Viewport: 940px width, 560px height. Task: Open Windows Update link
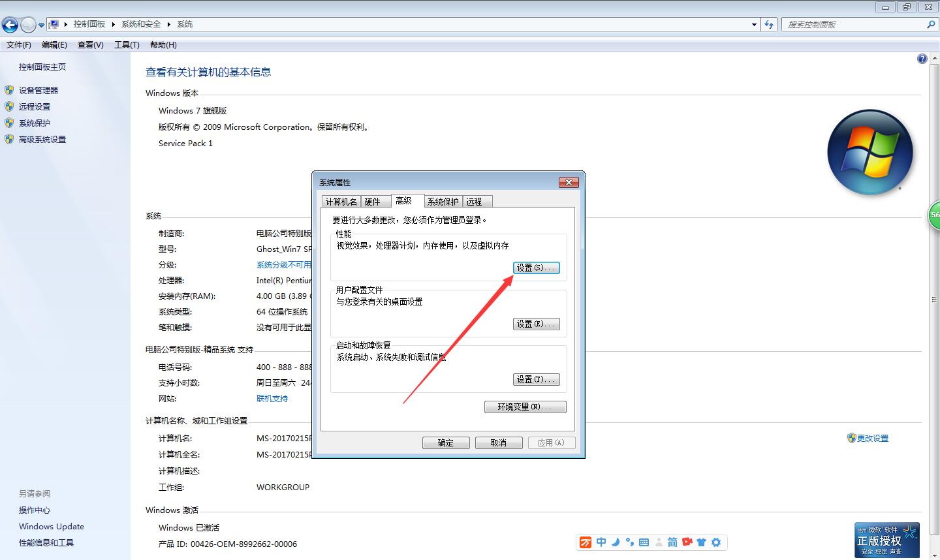point(52,527)
